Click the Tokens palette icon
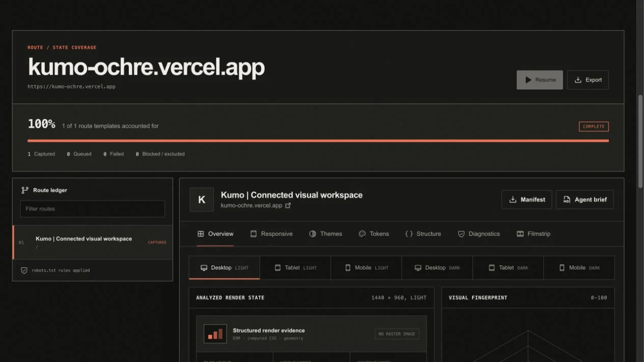 pyautogui.click(x=362, y=234)
